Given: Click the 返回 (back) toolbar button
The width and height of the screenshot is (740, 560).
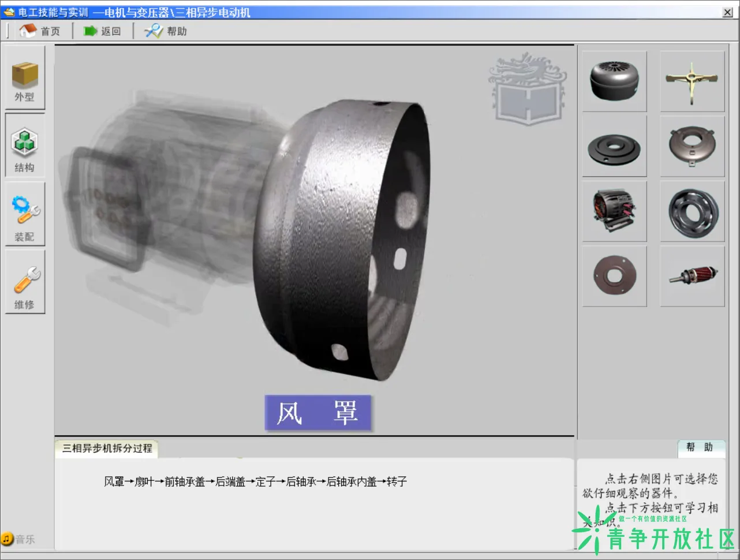Looking at the screenshot, I should coord(102,31).
